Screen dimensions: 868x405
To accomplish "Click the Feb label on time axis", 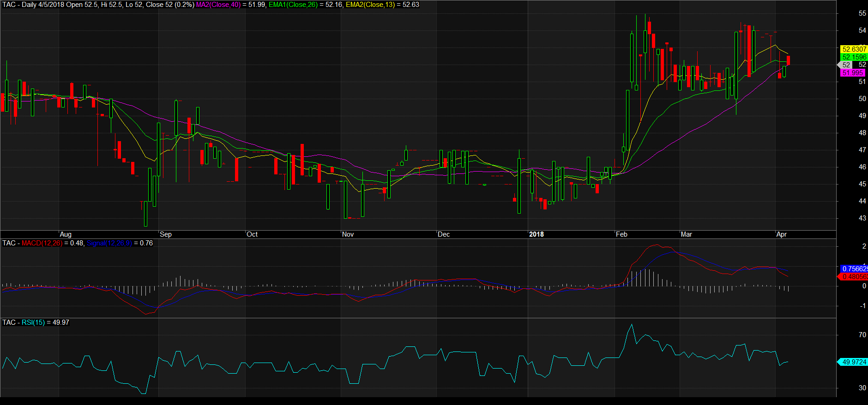I will (x=621, y=234).
